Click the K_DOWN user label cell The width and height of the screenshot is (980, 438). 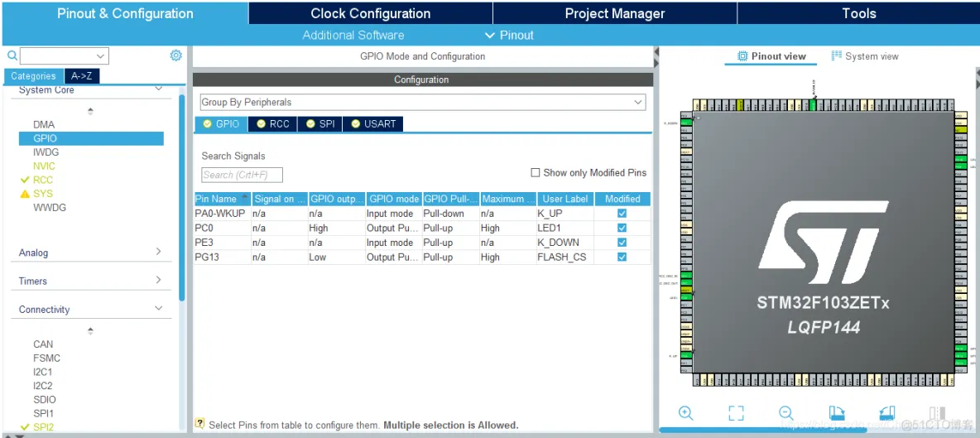tap(565, 243)
